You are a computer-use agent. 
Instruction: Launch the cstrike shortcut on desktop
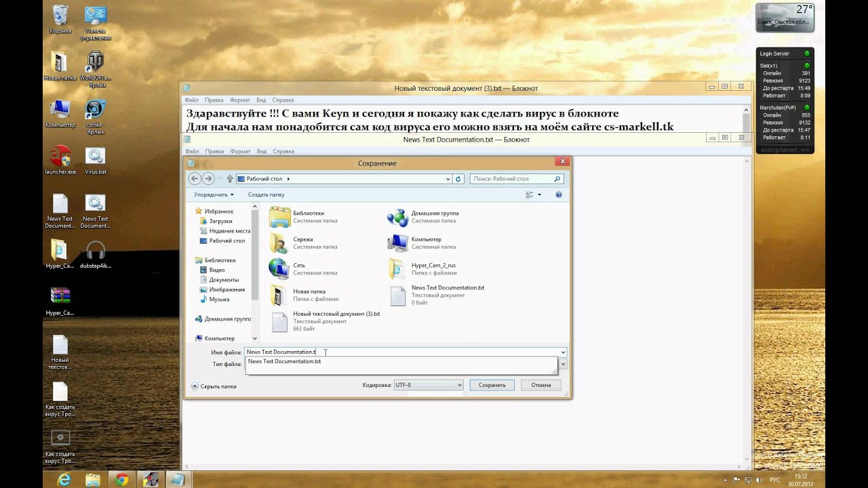[x=96, y=117]
